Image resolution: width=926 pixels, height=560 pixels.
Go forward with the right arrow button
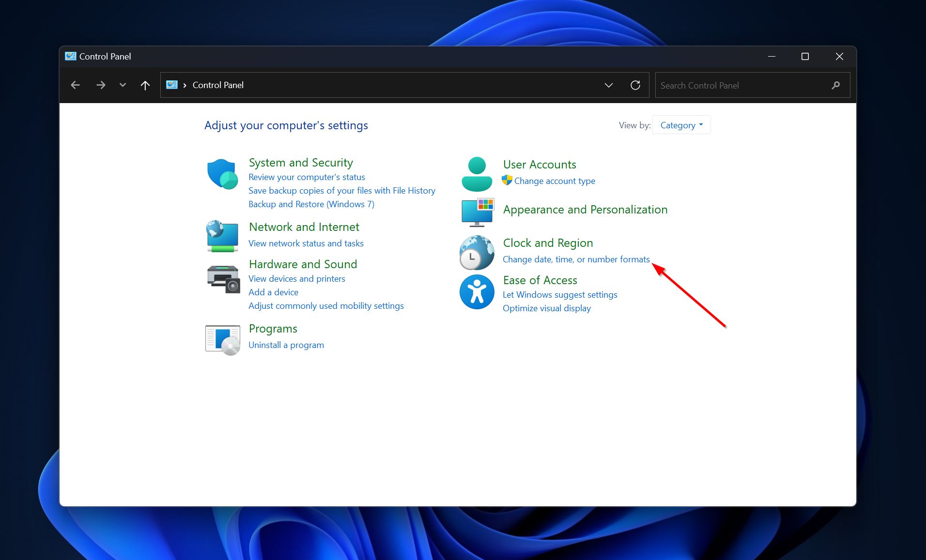(101, 85)
